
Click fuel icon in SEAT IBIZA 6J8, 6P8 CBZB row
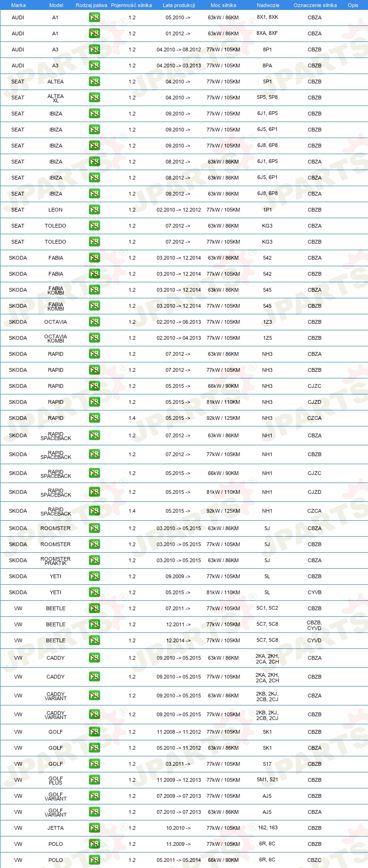tap(94, 146)
